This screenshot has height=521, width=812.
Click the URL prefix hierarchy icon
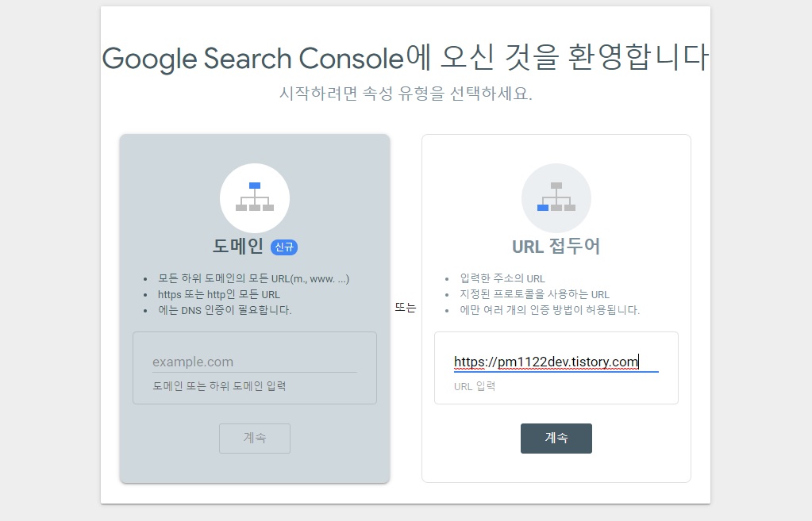(x=556, y=198)
